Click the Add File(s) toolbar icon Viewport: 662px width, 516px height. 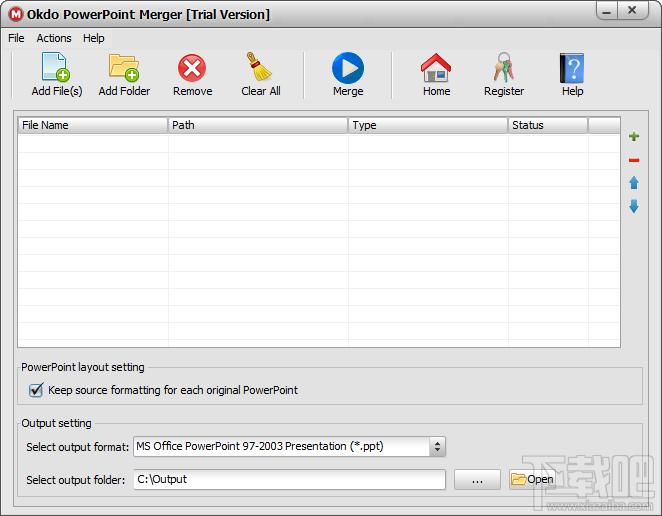(x=56, y=67)
